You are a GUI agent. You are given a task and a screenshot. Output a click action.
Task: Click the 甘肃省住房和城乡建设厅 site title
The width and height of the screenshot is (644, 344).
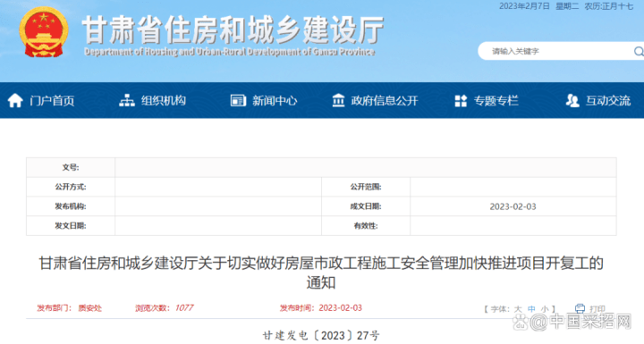233,30
